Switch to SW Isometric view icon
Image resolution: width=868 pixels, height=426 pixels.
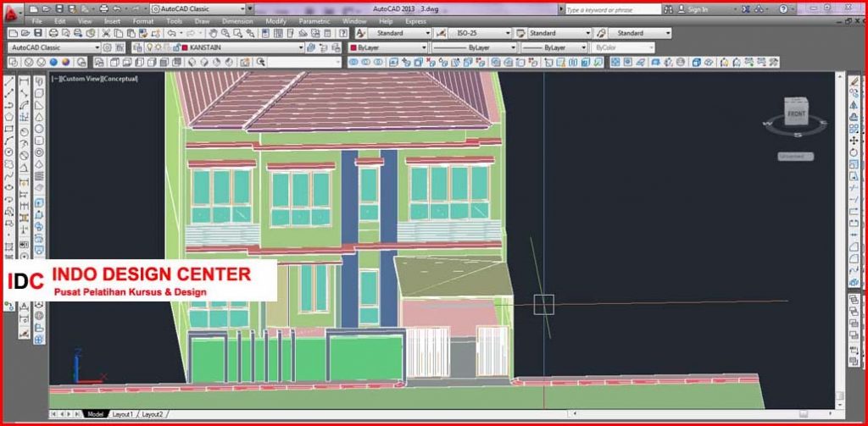[192, 62]
